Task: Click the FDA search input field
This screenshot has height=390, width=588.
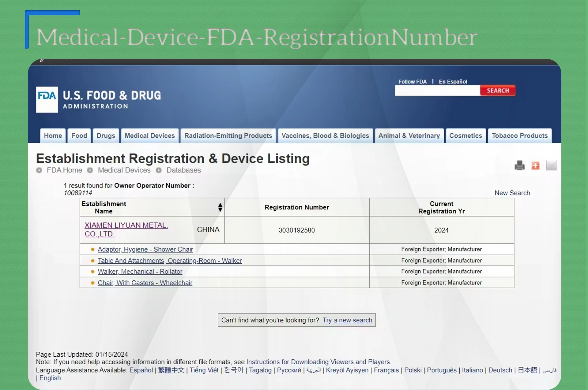Action: tap(437, 91)
